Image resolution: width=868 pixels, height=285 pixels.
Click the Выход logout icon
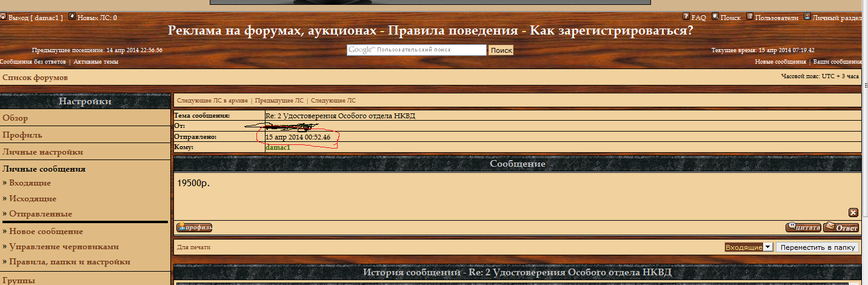pos(3,17)
